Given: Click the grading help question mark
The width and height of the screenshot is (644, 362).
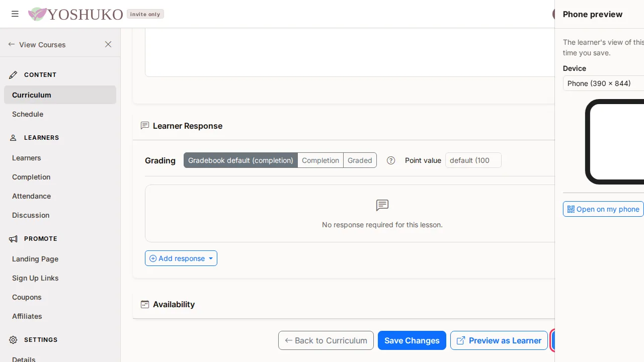Looking at the screenshot, I should point(391,160).
